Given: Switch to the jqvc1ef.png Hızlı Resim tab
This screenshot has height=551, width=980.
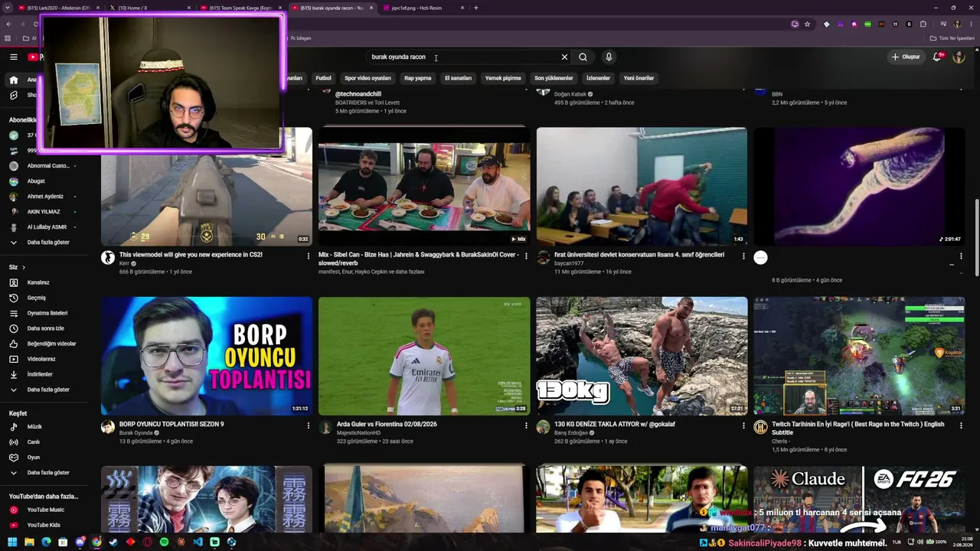Looking at the screenshot, I should tap(423, 8).
